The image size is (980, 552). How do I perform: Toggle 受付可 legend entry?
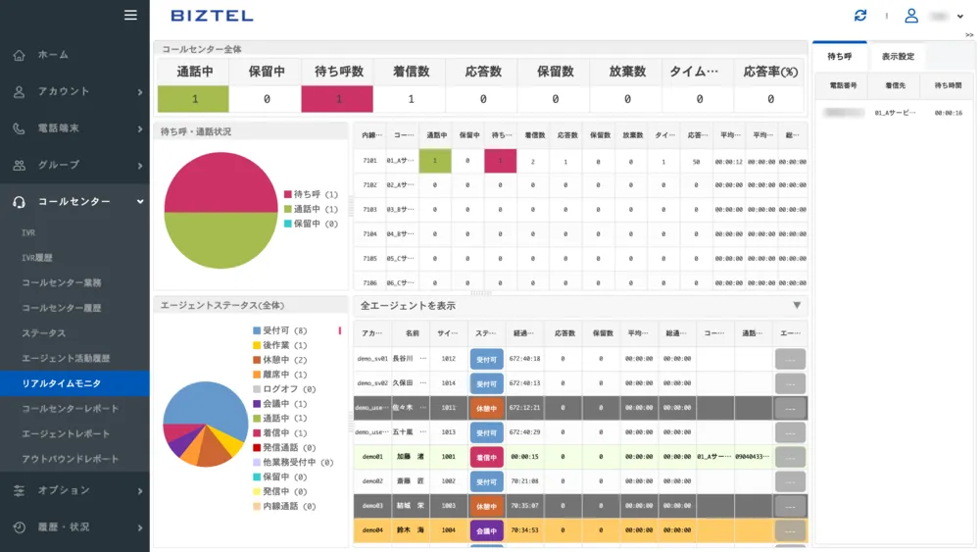(279, 330)
